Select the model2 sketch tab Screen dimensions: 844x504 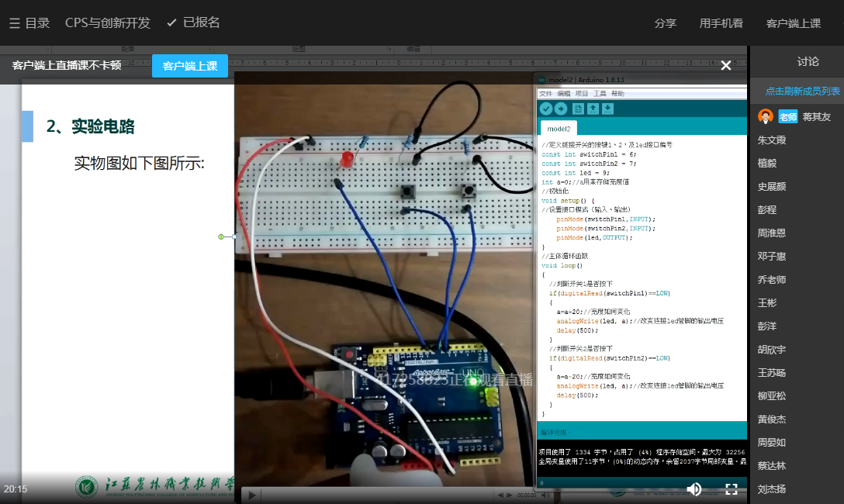coord(559,129)
